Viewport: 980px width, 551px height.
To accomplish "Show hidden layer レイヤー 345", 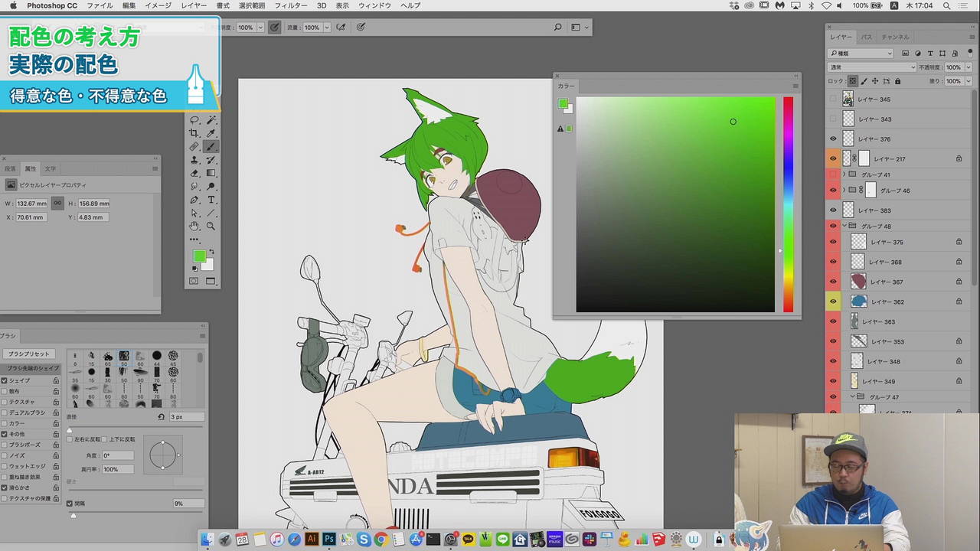I will coord(834,99).
